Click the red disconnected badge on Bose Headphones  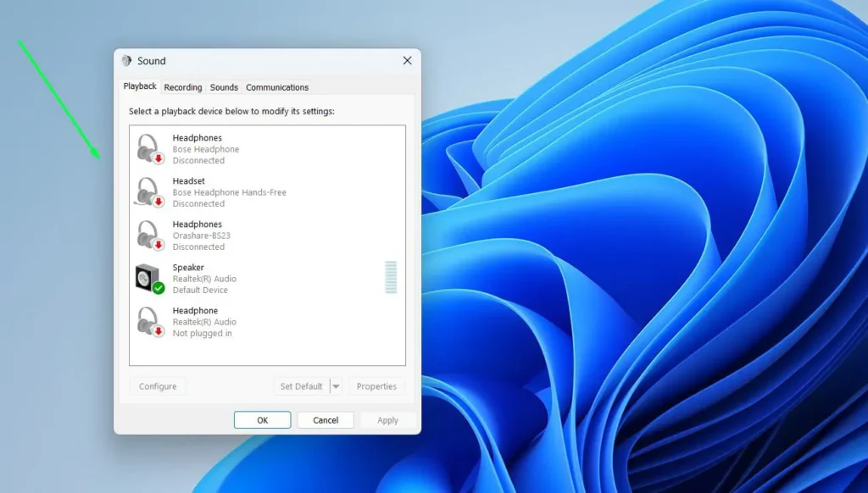click(159, 158)
